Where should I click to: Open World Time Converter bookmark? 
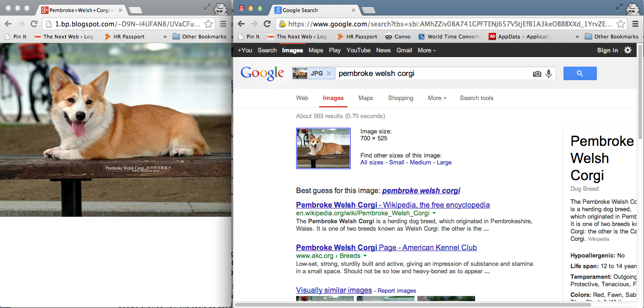449,37
